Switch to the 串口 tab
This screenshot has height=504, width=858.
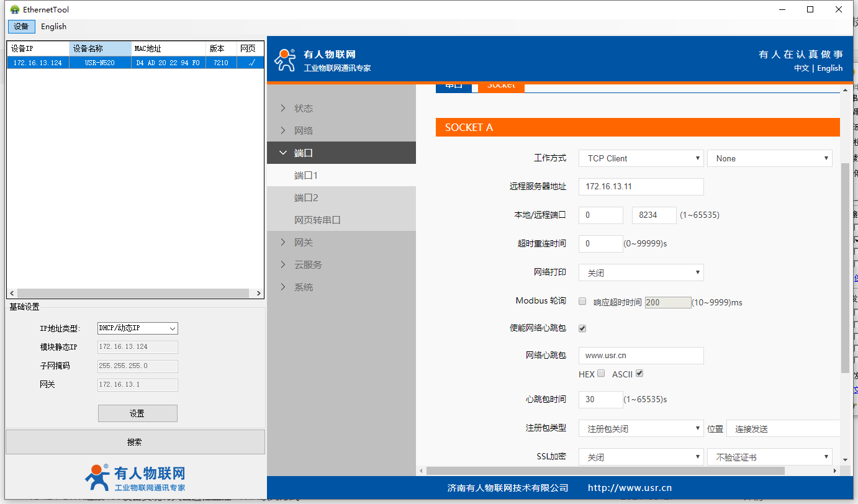[x=454, y=86]
